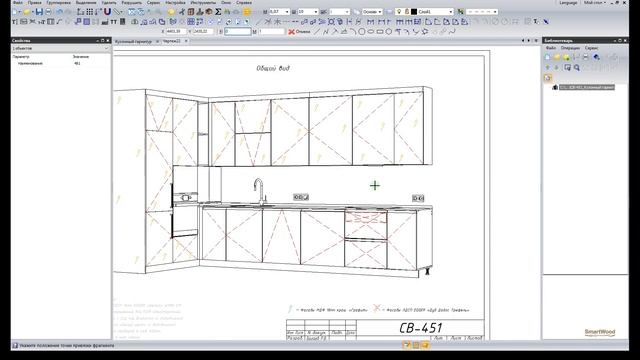The height and width of the screenshot is (360, 640).
Task: Click the Y coordinate input field
Action: (x=203, y=31)
